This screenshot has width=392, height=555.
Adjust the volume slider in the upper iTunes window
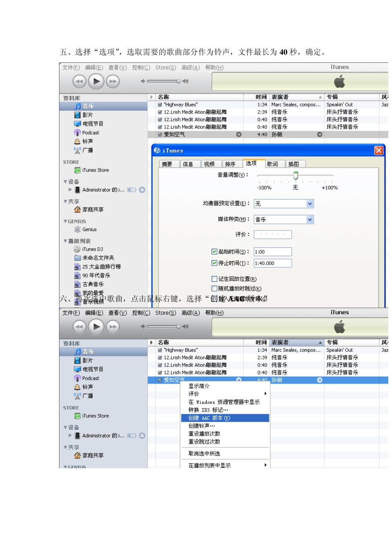[x=163, y=81]
